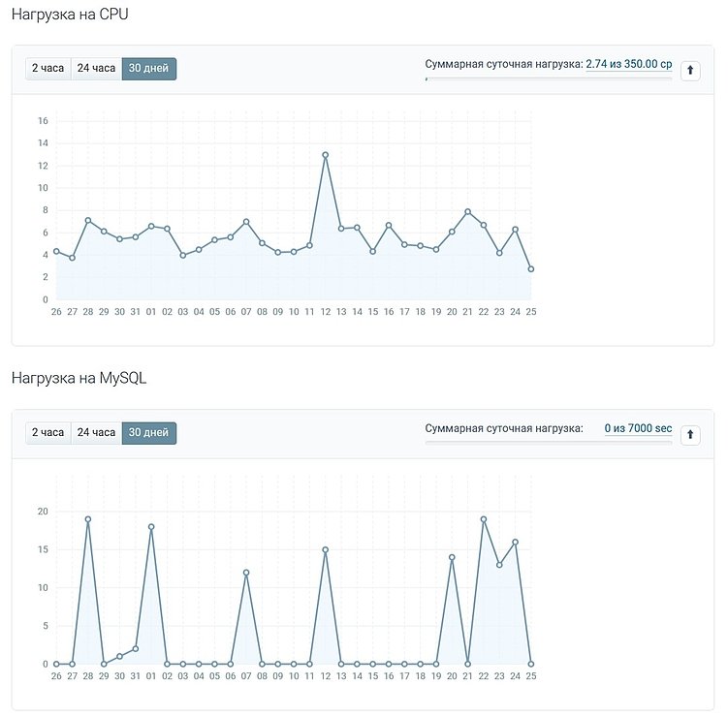Select the '2 часа' tab for MySQL load
The width and height of the screenshot is (728, 716).
(x=47, y=432)
